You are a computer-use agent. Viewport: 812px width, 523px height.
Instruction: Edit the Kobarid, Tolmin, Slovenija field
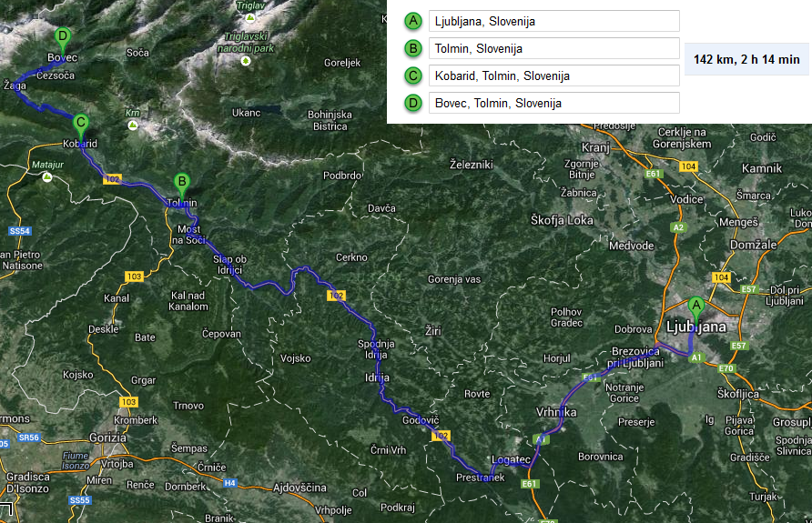(555, 75)
